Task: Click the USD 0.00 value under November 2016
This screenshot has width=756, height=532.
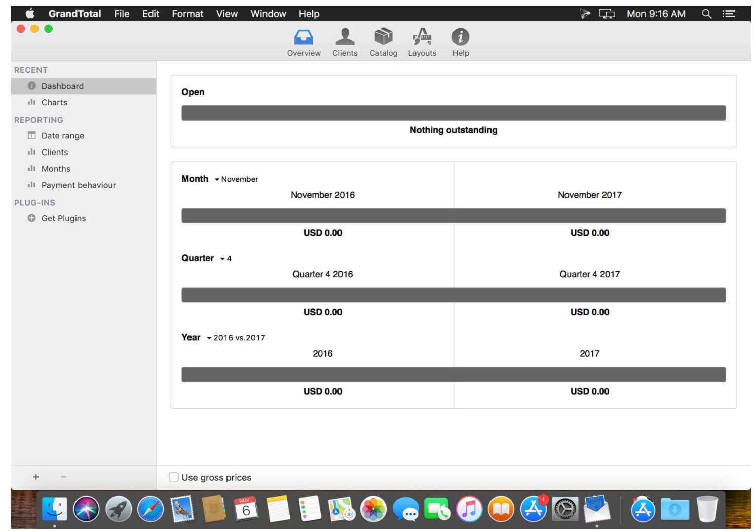Action: click(323, 233)
